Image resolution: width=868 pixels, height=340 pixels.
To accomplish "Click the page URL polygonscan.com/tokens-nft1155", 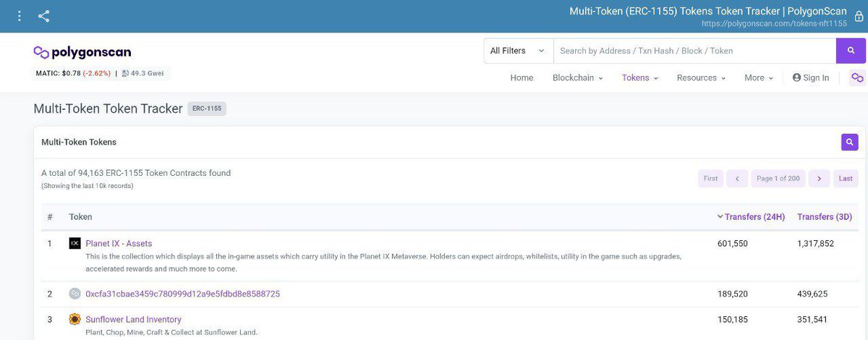I will (774, 23).
